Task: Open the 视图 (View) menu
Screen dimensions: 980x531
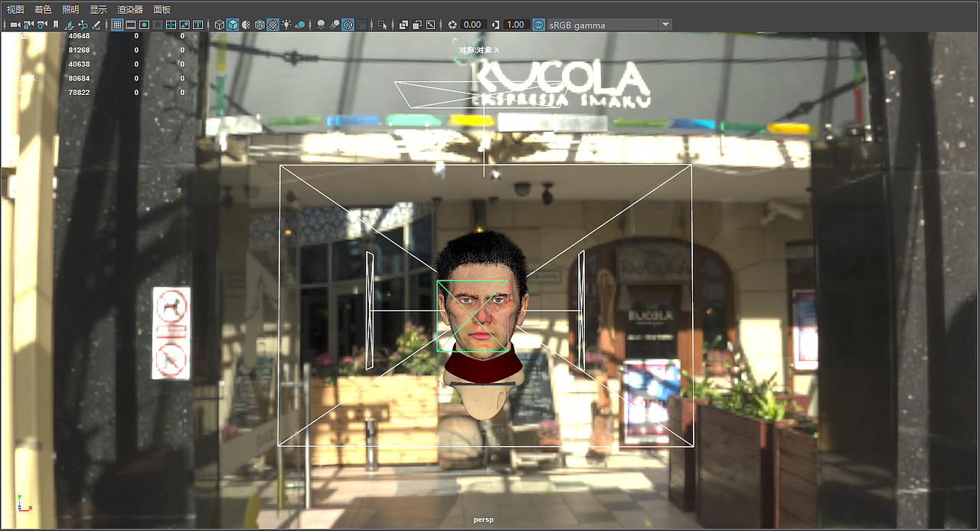Action: tap(15, 9)
